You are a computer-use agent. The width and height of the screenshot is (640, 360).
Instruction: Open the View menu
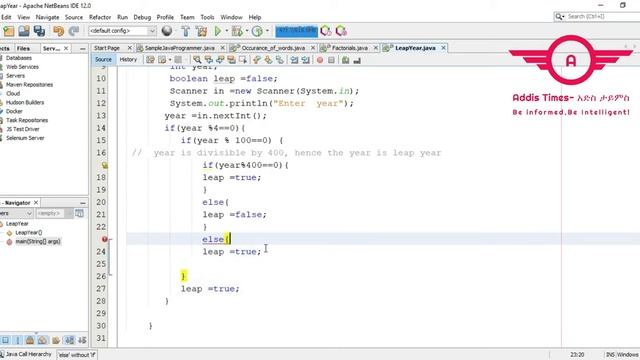24,17
